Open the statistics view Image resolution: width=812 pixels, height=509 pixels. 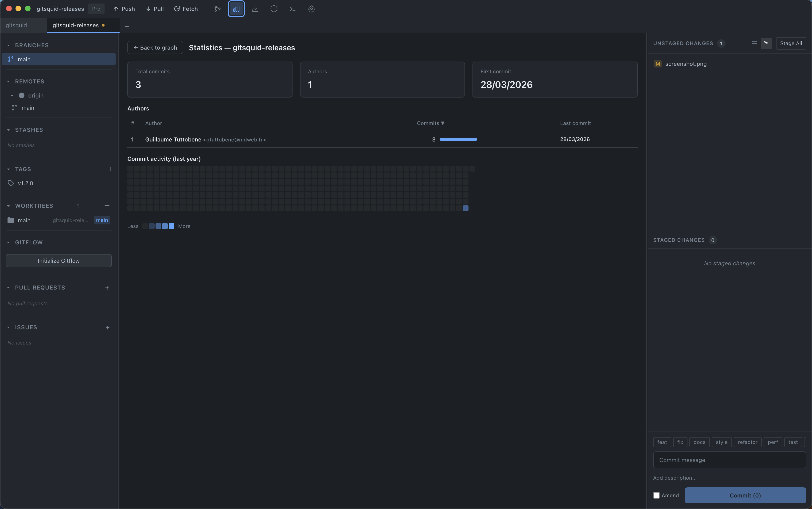coord(236,9)
